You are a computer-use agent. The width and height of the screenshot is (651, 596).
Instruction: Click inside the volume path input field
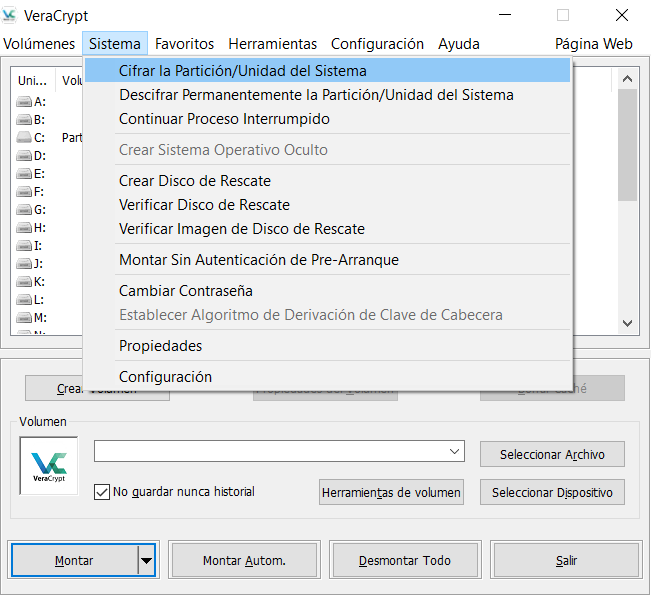point(270,451)
